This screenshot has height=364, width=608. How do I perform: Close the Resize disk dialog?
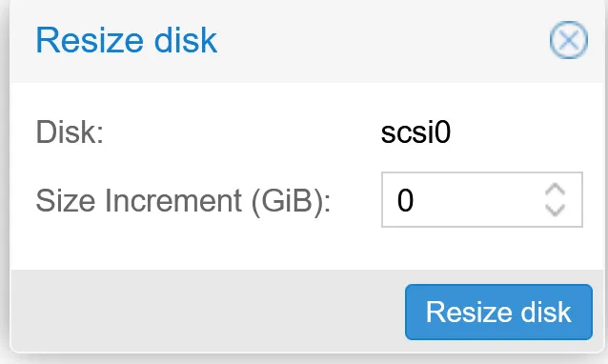(x=568, y=40)
